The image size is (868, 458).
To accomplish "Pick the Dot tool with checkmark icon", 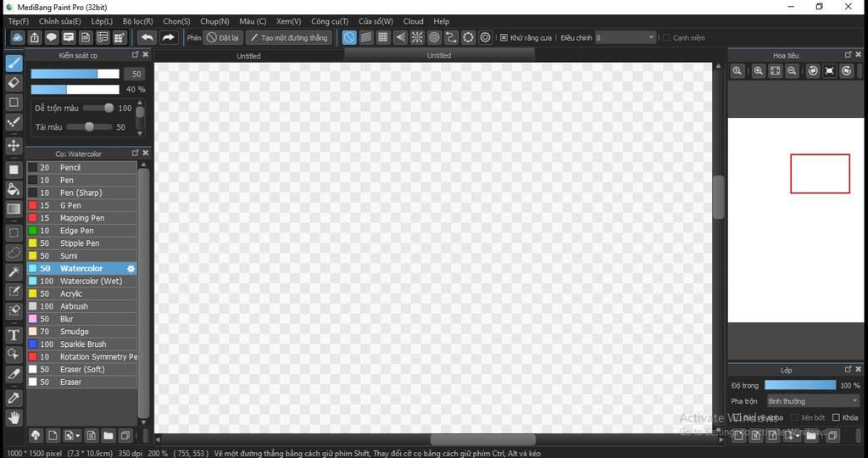I will click(14, 122).
